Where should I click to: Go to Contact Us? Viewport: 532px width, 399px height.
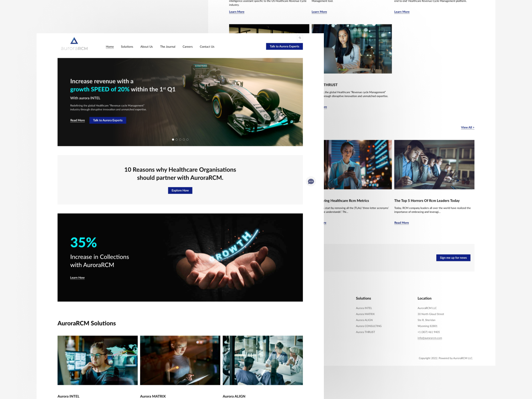(207, 47)
